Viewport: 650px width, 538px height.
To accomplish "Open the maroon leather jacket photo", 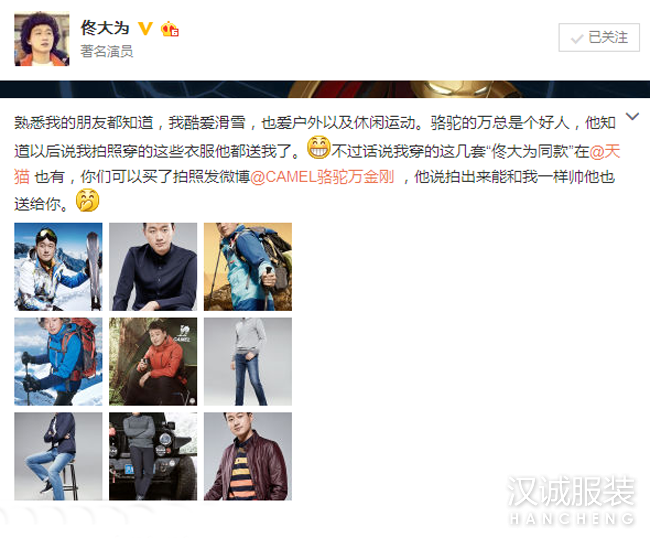I will point(248,456).
